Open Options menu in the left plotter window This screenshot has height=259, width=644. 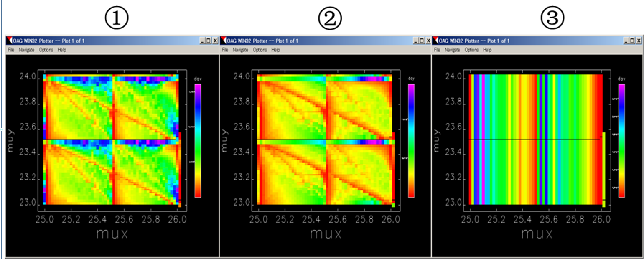[46, 50]
